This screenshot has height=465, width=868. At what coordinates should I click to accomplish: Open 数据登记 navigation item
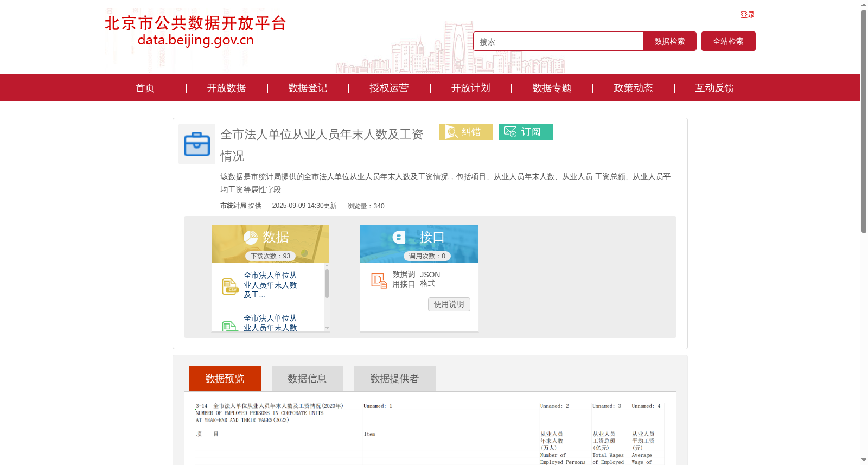click(308, 88)
